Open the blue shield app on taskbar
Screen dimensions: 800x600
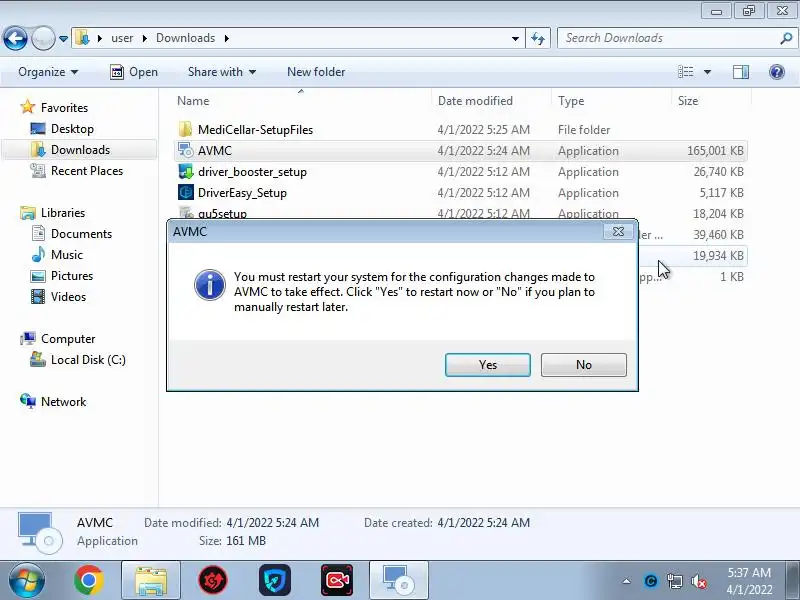[x=274, y=580]
